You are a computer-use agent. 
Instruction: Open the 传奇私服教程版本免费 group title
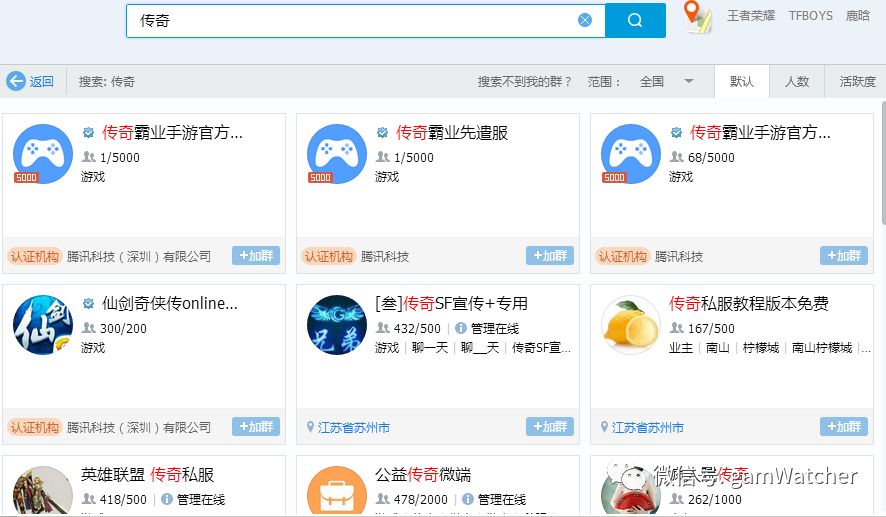(749, 304)
